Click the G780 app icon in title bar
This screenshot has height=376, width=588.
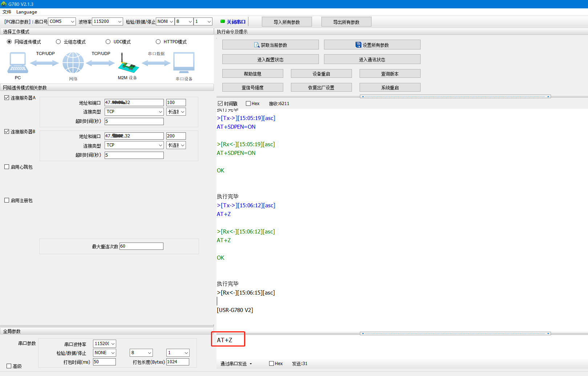(x=4, y=4)
